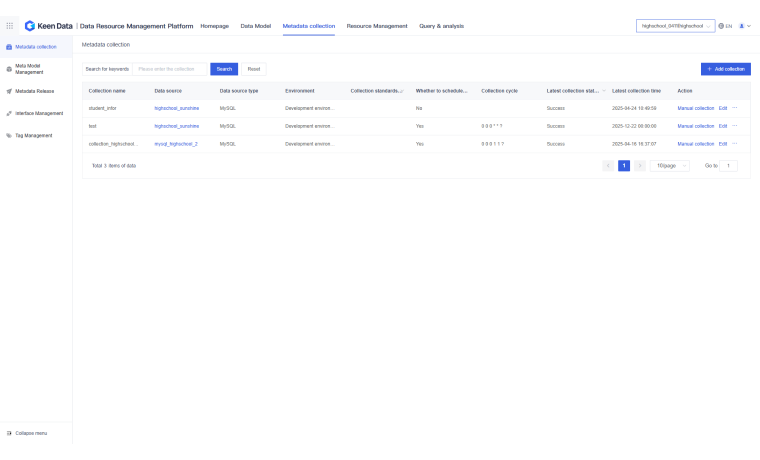The image size is (760, 460).
Task: Click the Add collection button
Action: 725,69
